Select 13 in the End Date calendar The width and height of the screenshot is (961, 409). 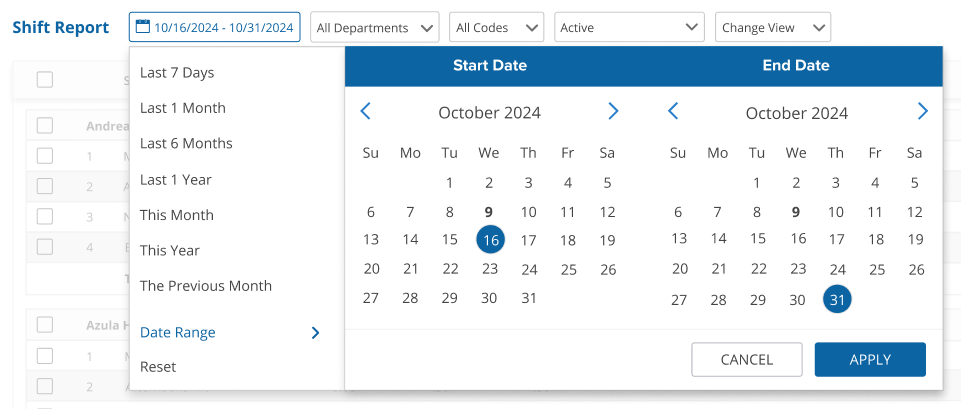point(679,239)
